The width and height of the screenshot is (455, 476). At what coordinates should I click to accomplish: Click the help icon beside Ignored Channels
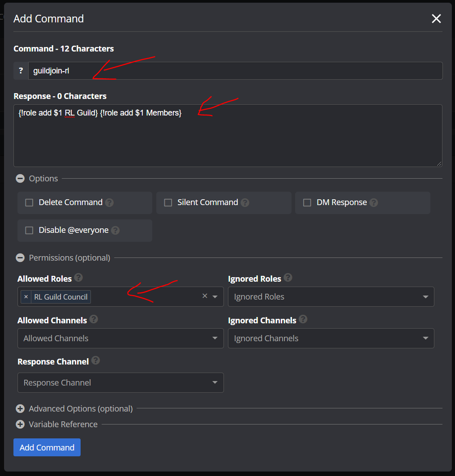click(x=303, y=319)
